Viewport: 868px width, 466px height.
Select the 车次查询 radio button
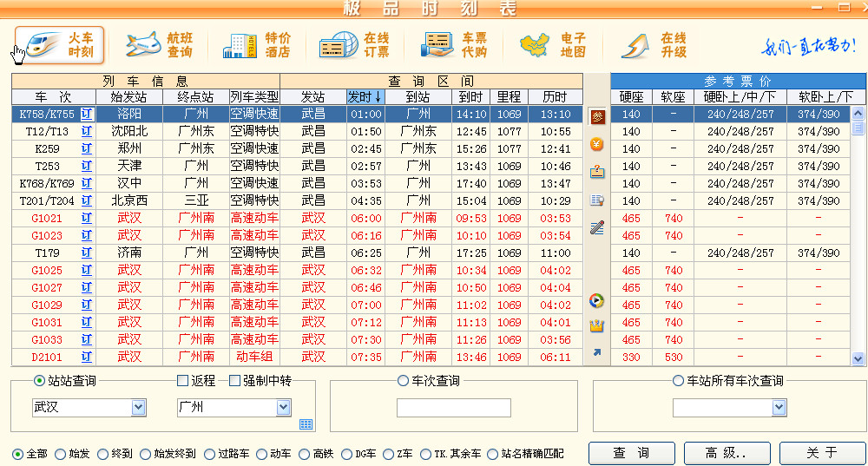(403, 381)
